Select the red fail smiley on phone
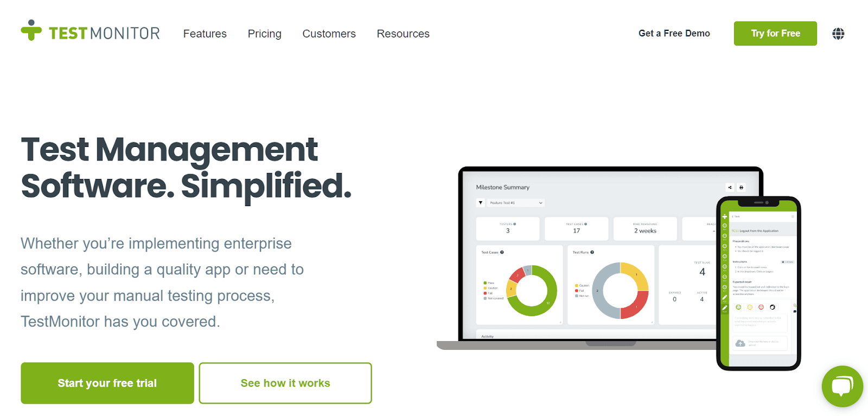The width and height of the screenshot is (868, 416). (761, 307)
